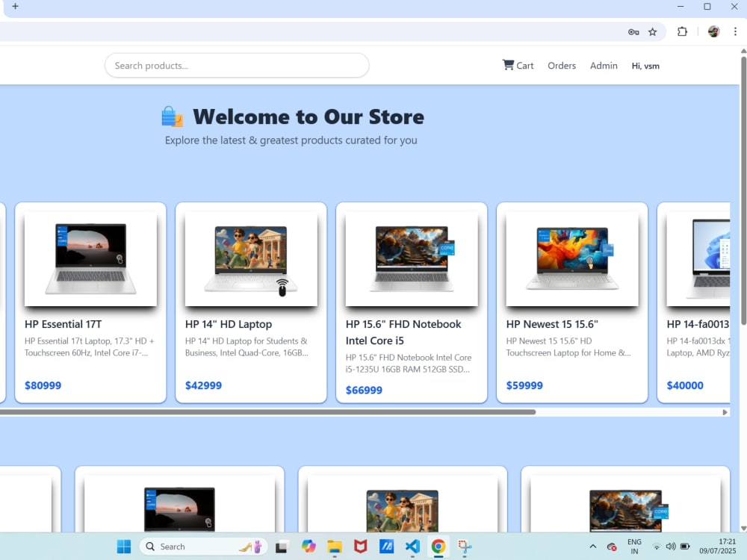747x560 pixels.
Task: Open Wi-Fi network settings icon
Action: tap(657, 547)
